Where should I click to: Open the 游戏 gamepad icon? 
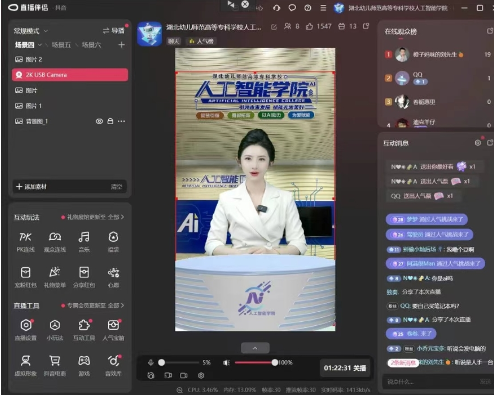84,365
